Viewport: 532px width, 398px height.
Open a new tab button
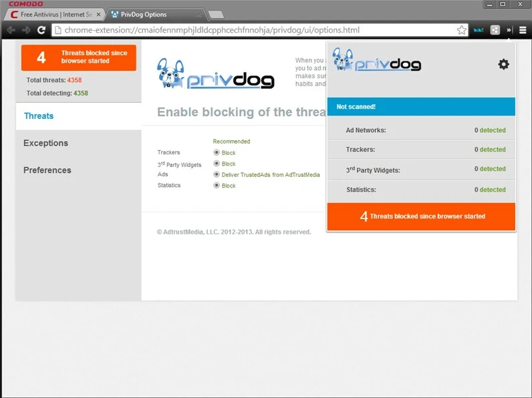pos(216,15)
